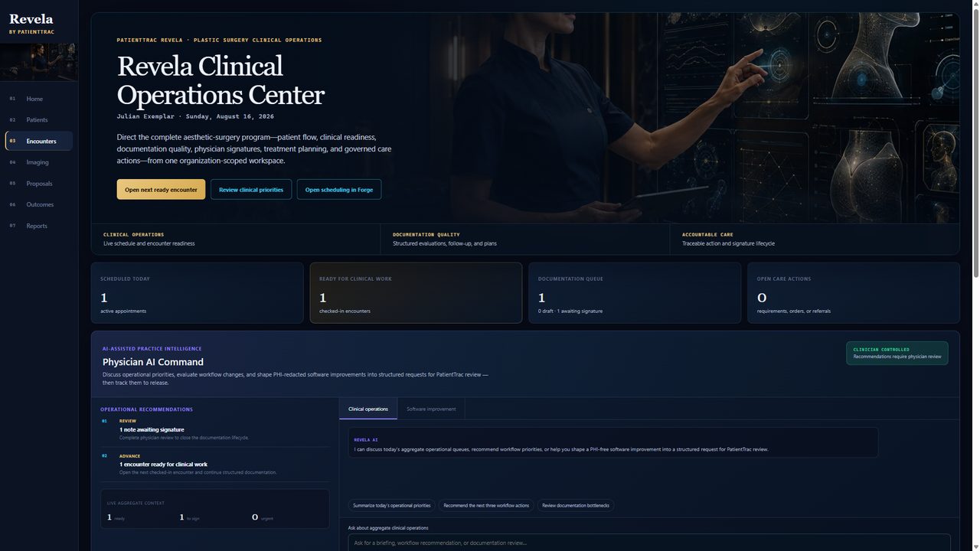
Task: Select the Accountable Care hero tab
Action: click(815, 239)
